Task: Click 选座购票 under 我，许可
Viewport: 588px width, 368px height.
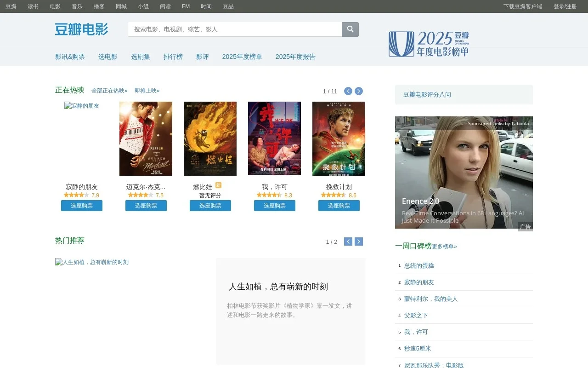Action: tap(274, 206)
